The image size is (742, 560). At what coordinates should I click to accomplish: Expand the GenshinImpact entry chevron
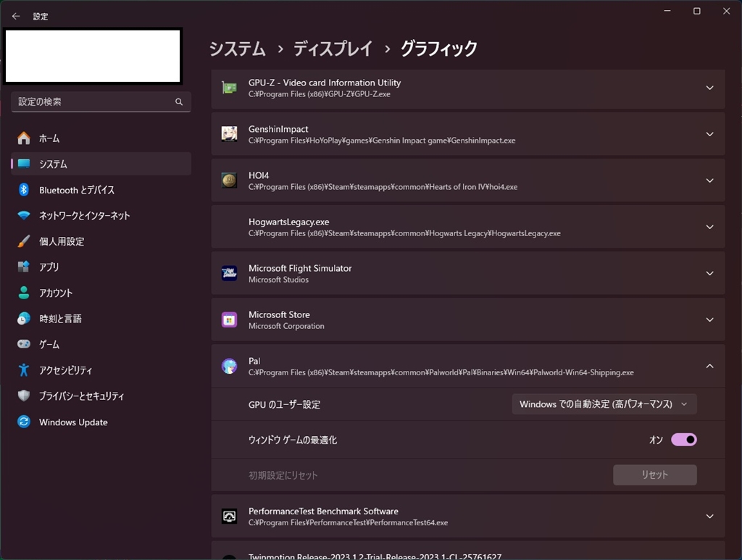[x=710, y=134]
